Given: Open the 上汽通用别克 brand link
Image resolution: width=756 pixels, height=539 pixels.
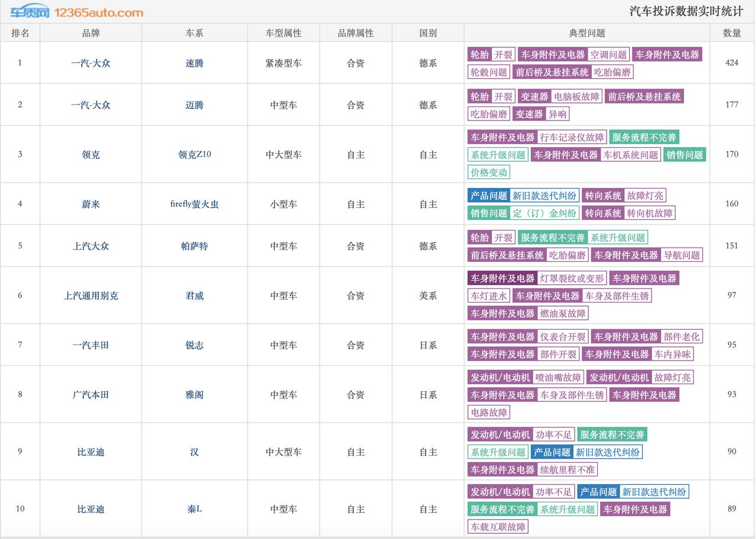Looking at the screenshot, I should (x=91, y=296).
